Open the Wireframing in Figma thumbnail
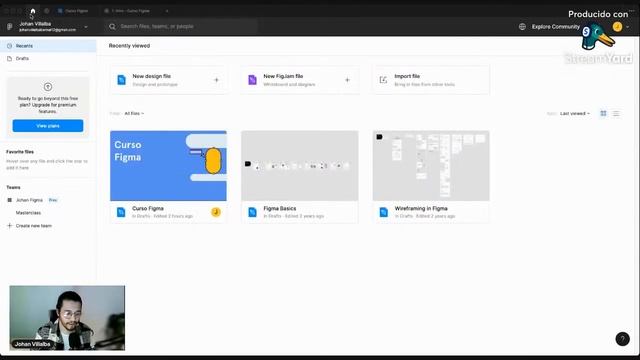 click(x=431, y=166)
